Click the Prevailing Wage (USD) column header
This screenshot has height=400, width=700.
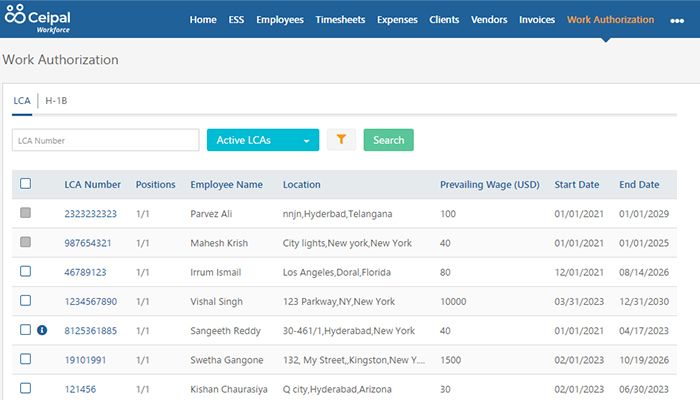[489, 185]
